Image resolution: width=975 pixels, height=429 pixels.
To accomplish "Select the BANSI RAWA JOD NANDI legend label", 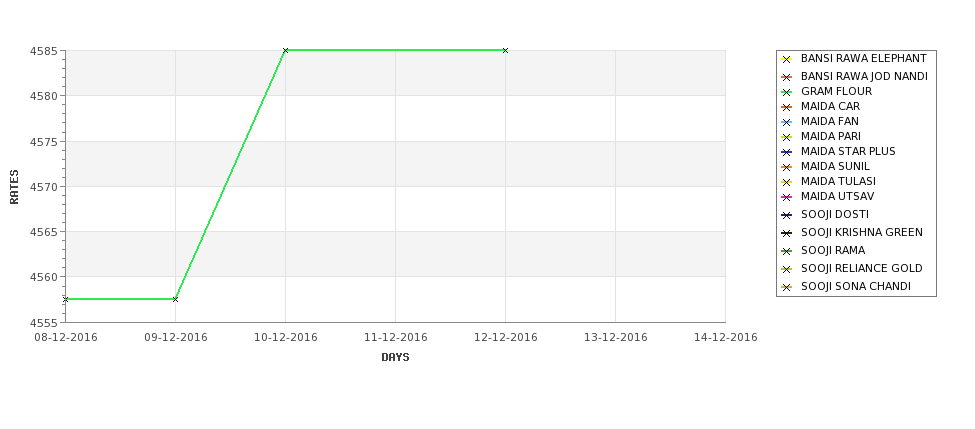I will [x=864, y=76].
